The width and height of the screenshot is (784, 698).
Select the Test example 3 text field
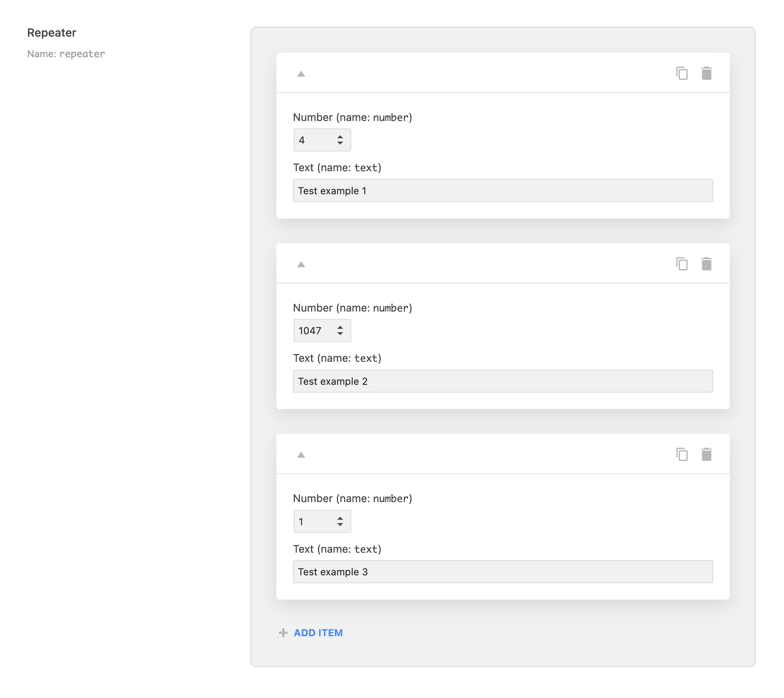point(502,572)
